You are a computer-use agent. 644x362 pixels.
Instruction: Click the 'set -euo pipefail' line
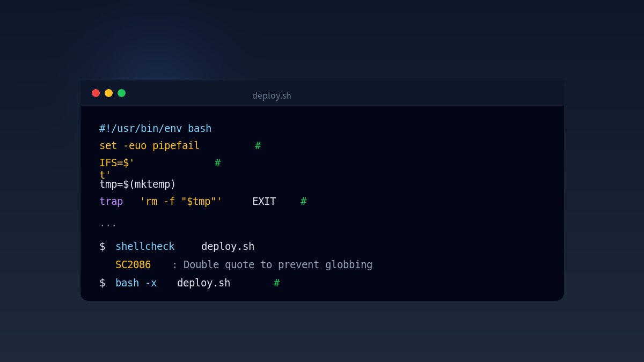click(x=149, y=146)
